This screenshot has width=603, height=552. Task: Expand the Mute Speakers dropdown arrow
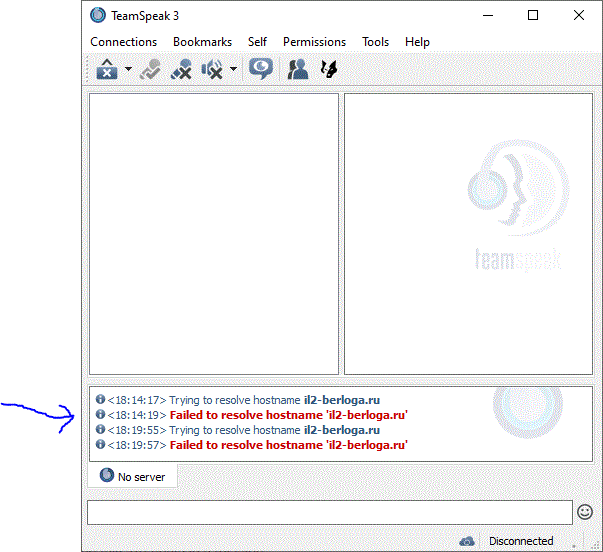pyautogui.click(x=233, y=69)
